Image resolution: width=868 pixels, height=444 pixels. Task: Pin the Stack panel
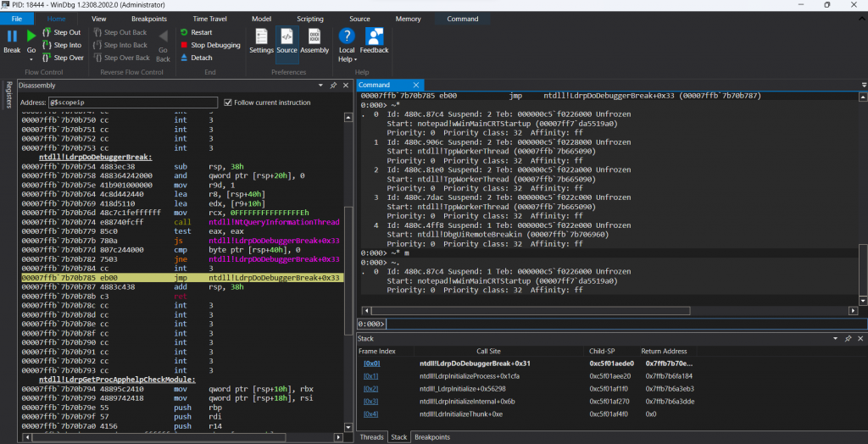coord(848,338)
